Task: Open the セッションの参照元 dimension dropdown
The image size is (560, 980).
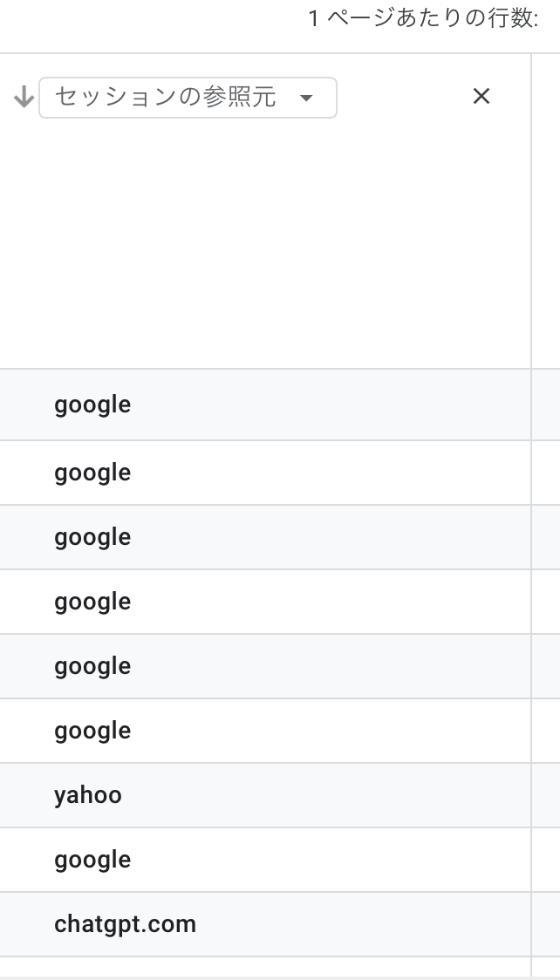Action: (188, 98)
